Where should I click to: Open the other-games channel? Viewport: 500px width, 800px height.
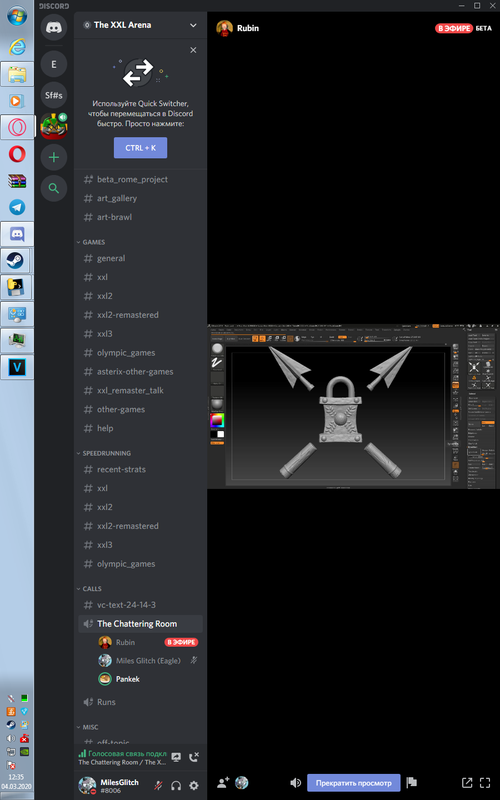[x=140, y=409]
